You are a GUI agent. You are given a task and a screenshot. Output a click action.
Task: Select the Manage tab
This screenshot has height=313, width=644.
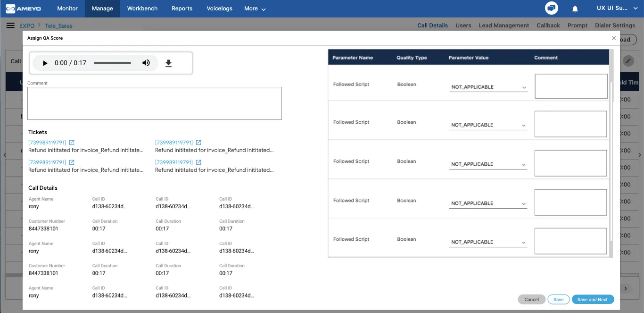tap(102, 8)
